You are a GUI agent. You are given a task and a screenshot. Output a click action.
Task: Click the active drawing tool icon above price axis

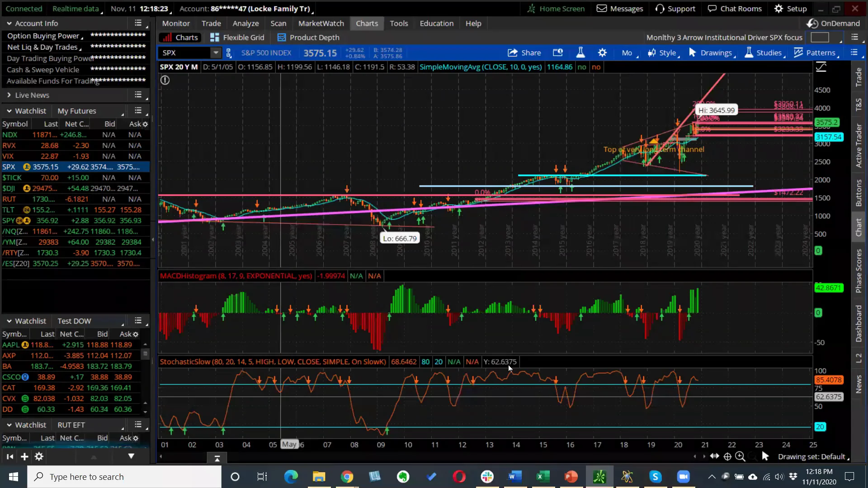point(821,67)
